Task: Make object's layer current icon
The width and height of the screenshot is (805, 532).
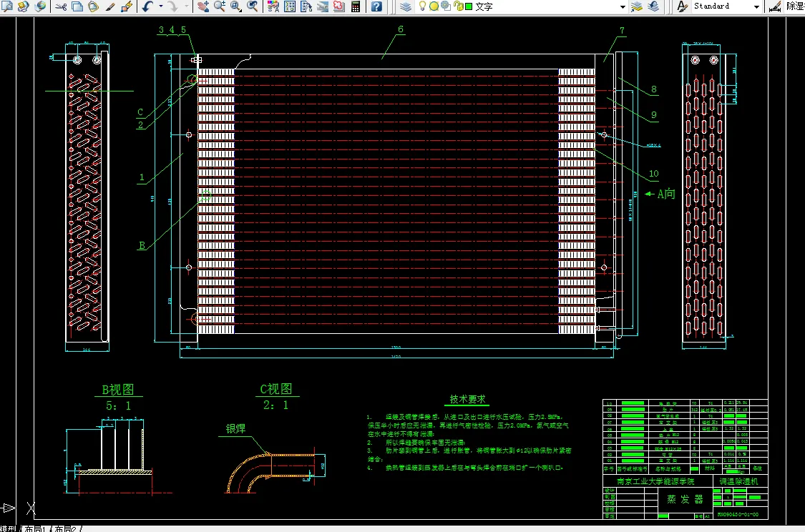Action: tap(637, 6)
